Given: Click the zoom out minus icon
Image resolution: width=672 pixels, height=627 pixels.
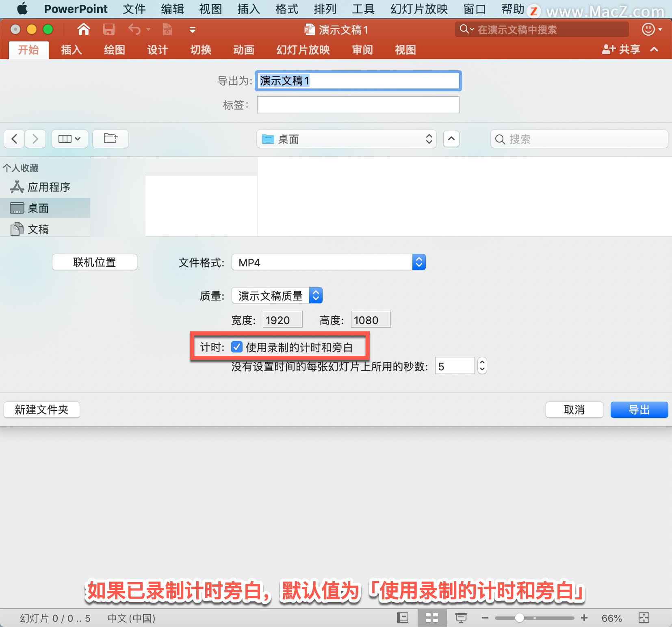Looking at the screenshot, I should pos(485,618).
